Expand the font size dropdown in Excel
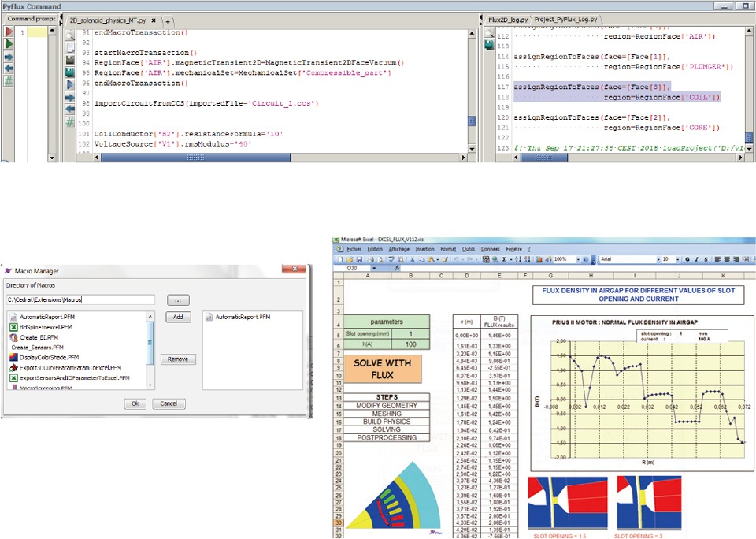This screenshot has width=756, height=539. (676, 258)
